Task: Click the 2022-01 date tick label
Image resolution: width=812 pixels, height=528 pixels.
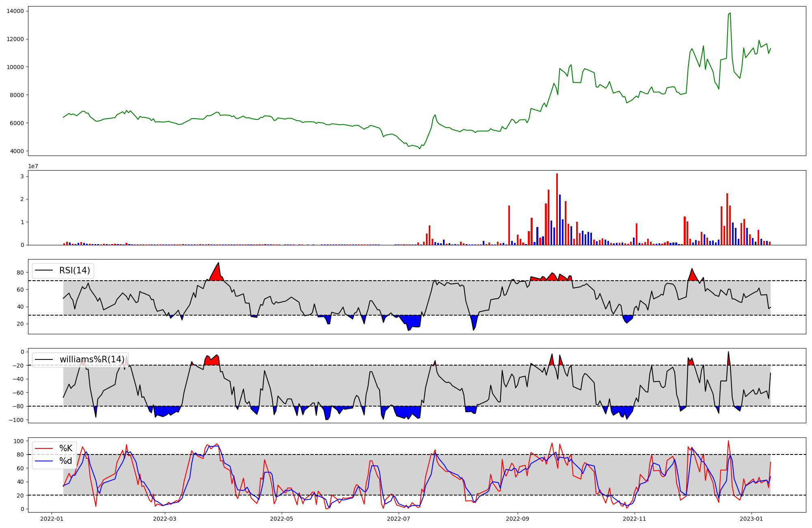Action: coord(52,519)
